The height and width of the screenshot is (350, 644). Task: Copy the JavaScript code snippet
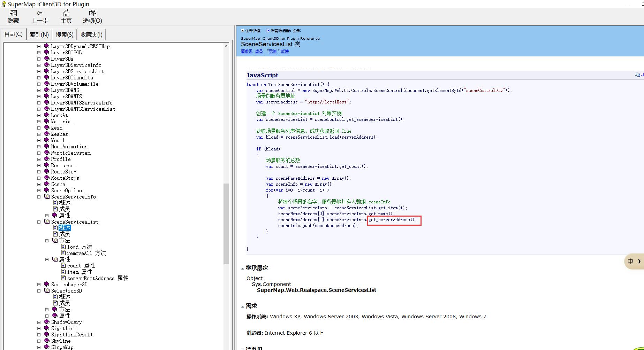(x=639, y=75)
